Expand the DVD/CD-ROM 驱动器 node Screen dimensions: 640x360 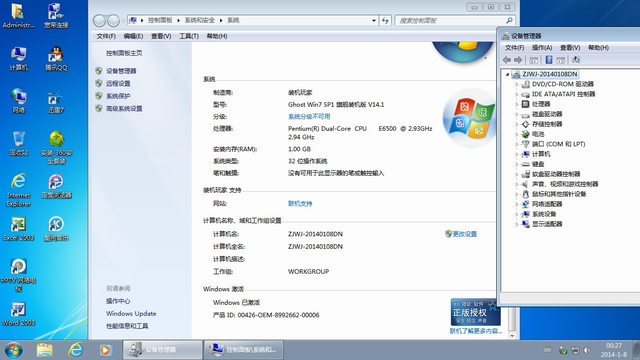(516, 84)
